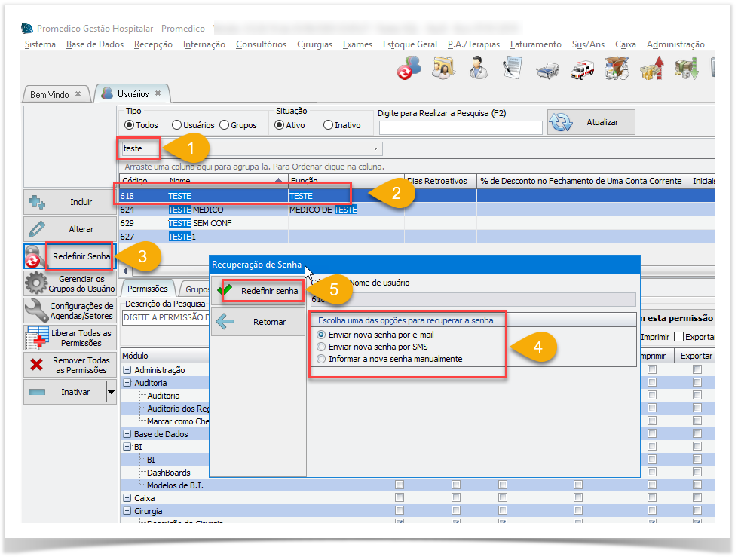The image size is (741, 560).
Task: Click the money with green arrow icon
Action: [x=686, y=70]
